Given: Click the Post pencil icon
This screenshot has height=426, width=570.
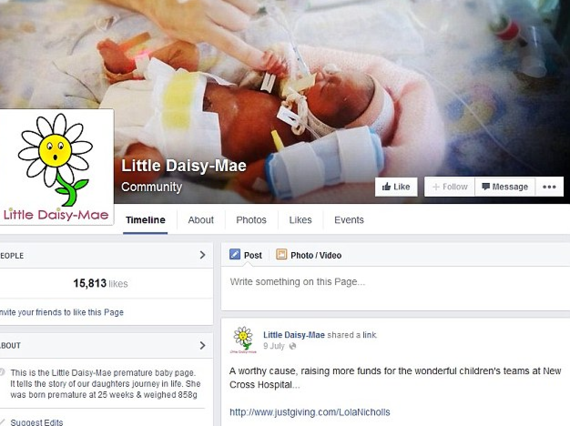Looking at the screenshot, I should click(x=235, y=254).
